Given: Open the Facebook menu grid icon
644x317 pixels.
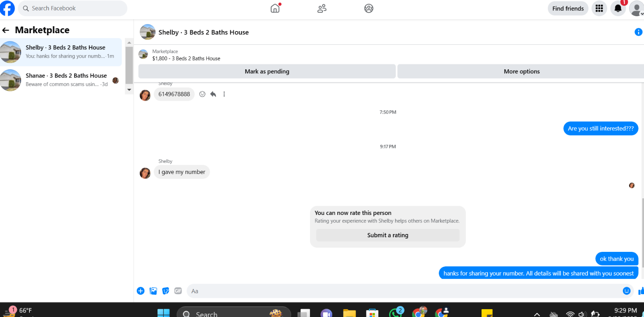Looking at the screenshot, I should point(599,8).
